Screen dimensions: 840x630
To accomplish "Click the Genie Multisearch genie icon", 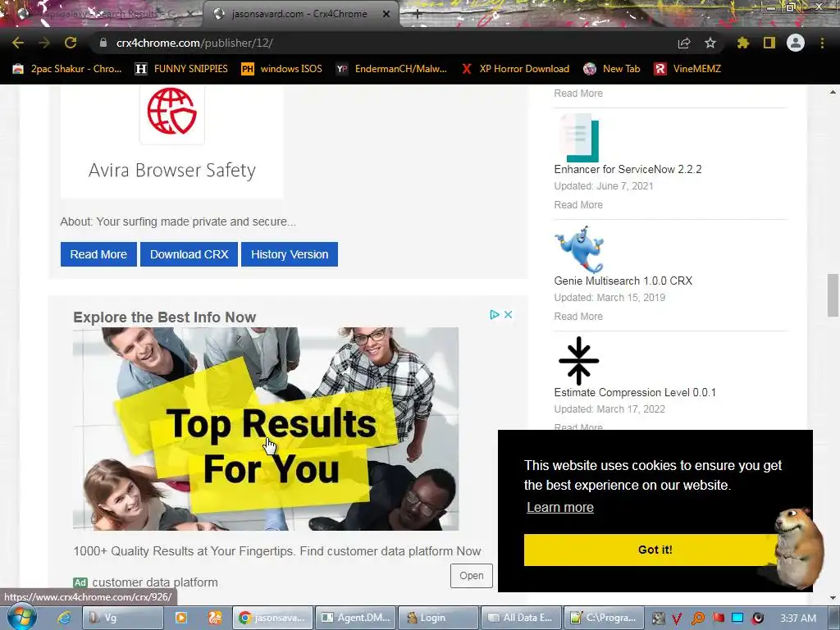I will click(x=579, y=249).
